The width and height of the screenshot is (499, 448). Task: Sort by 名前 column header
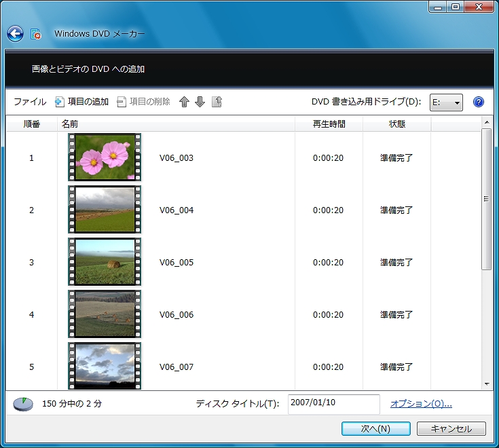(x=176, y=124)
